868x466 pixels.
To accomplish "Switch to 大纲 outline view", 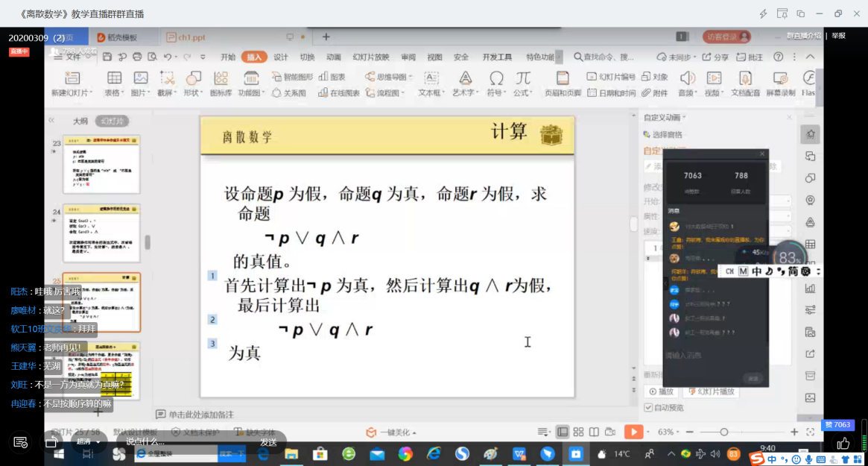I will (x=80, y=121).
